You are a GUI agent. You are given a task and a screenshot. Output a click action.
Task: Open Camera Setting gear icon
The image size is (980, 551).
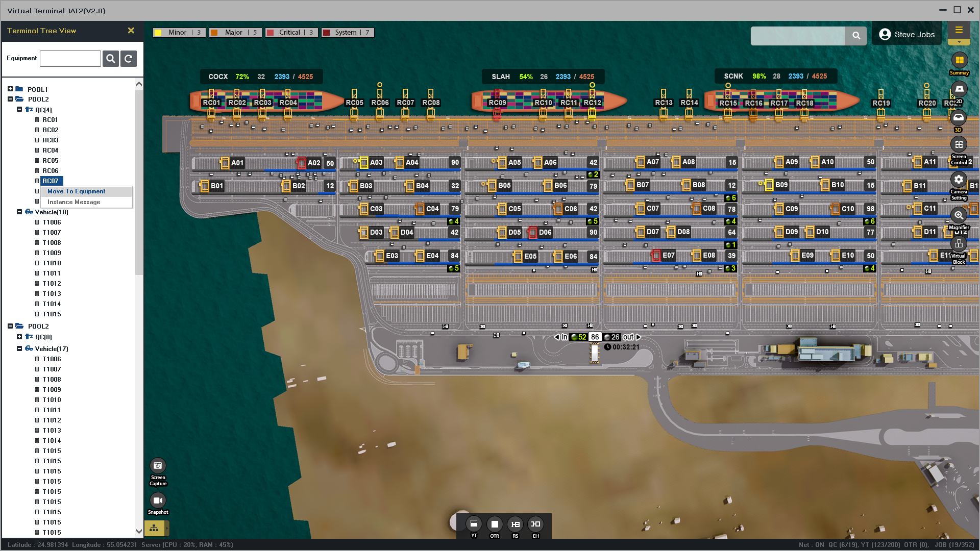point(959,180)
